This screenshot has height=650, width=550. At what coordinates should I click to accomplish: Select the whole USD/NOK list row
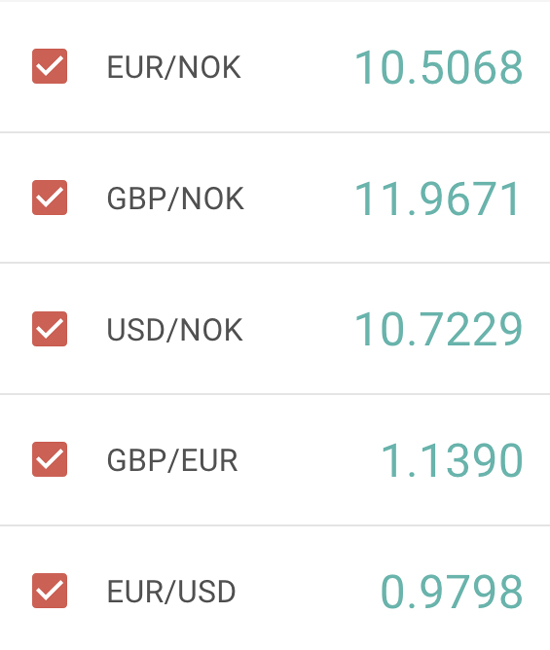275,329
